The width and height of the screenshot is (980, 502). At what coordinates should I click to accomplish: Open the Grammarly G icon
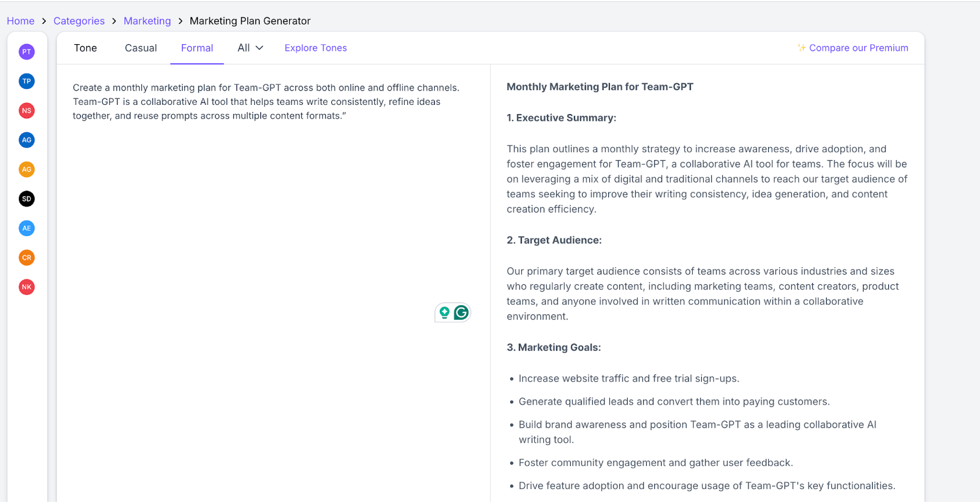coord(461,313)
